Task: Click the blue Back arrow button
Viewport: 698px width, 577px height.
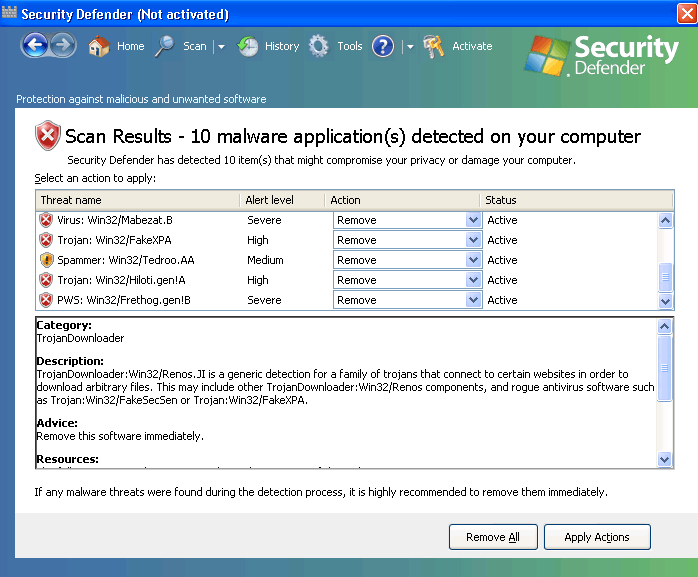Action: [x=34, y=46]
